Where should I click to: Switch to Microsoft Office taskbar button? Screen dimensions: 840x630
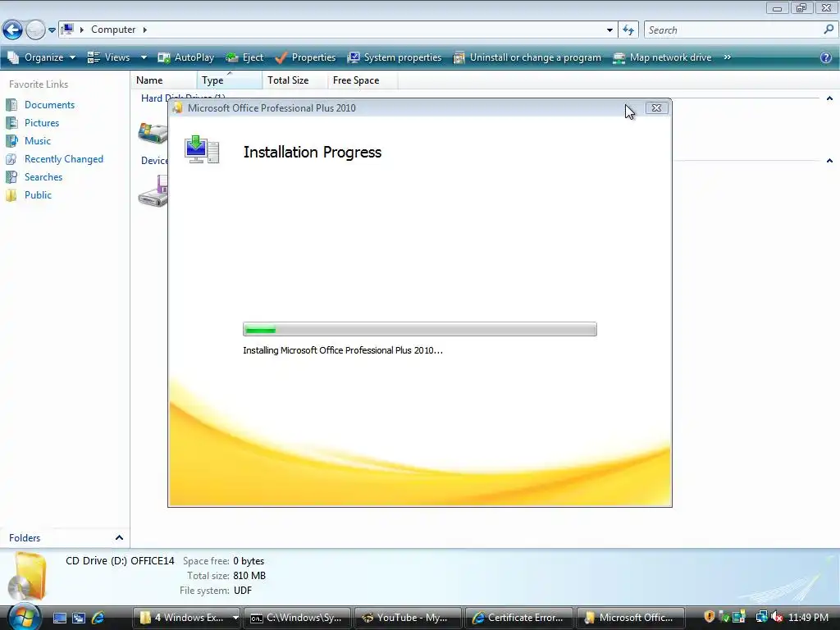tap(630, 618)
